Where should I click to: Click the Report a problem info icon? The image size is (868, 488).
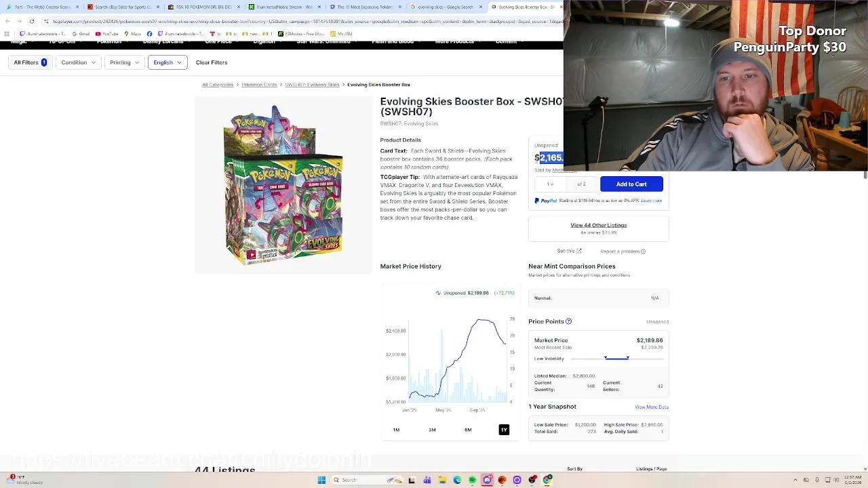(643, 251)
